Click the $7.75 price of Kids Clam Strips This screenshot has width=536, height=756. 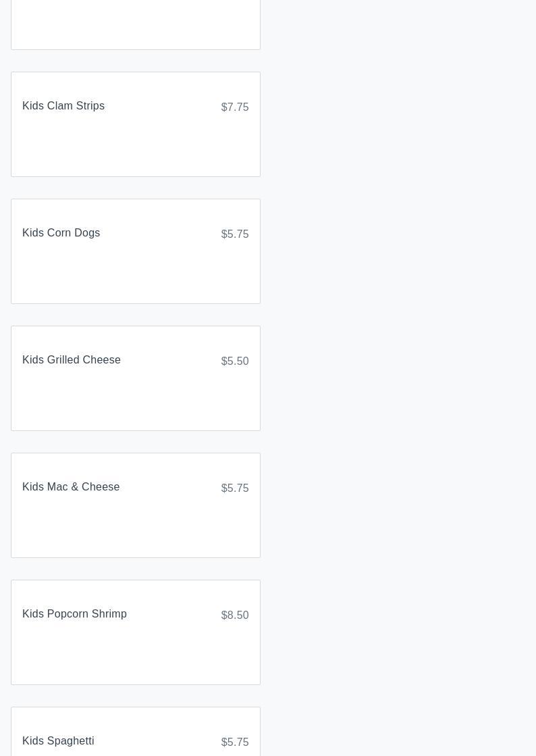pos(235,107)
